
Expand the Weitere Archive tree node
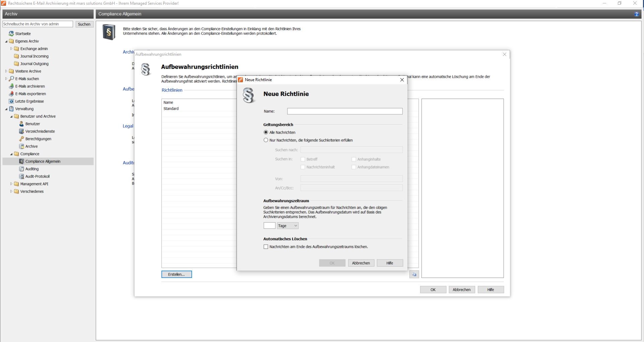(x=6, y=71)
